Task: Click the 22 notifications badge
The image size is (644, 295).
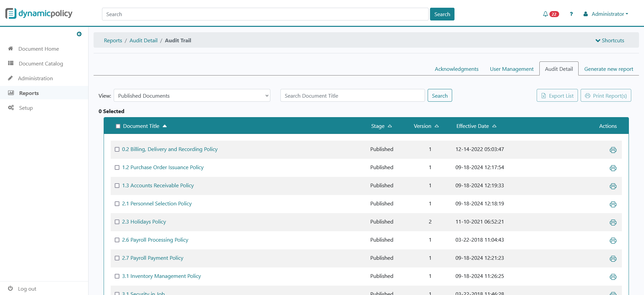Action: click(x=554, y=14)
